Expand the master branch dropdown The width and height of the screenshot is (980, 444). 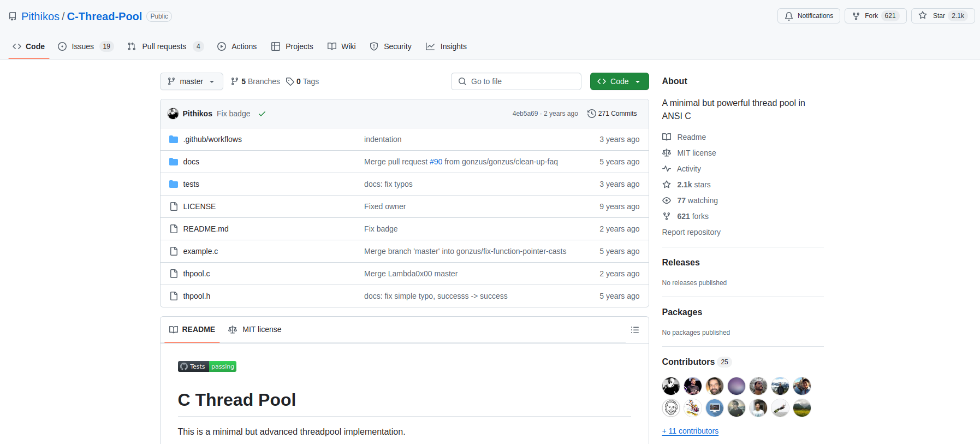[191, 81]
